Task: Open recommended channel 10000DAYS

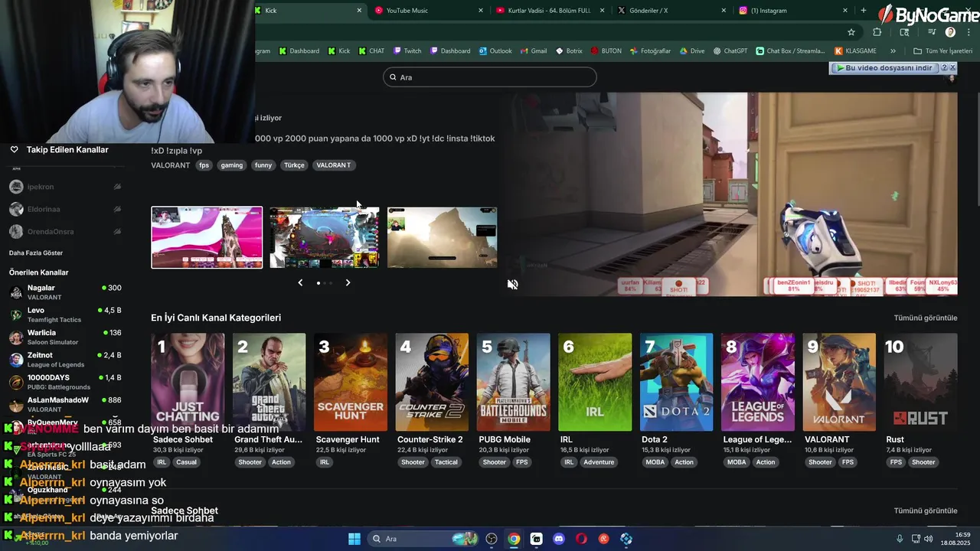Action: pyautogui.click(x=65, y=382)
